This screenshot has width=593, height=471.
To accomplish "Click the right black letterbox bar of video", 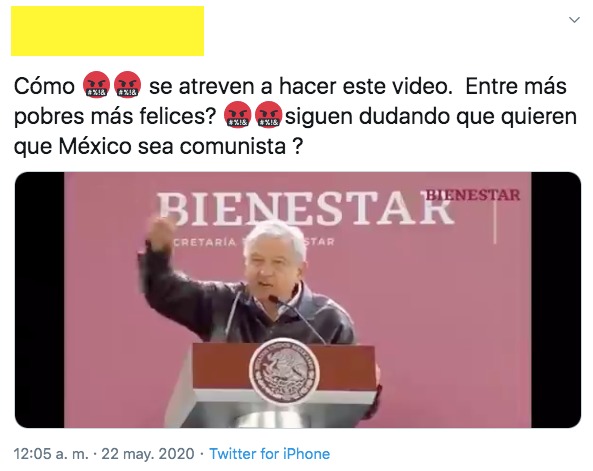I will coord(556,300).
